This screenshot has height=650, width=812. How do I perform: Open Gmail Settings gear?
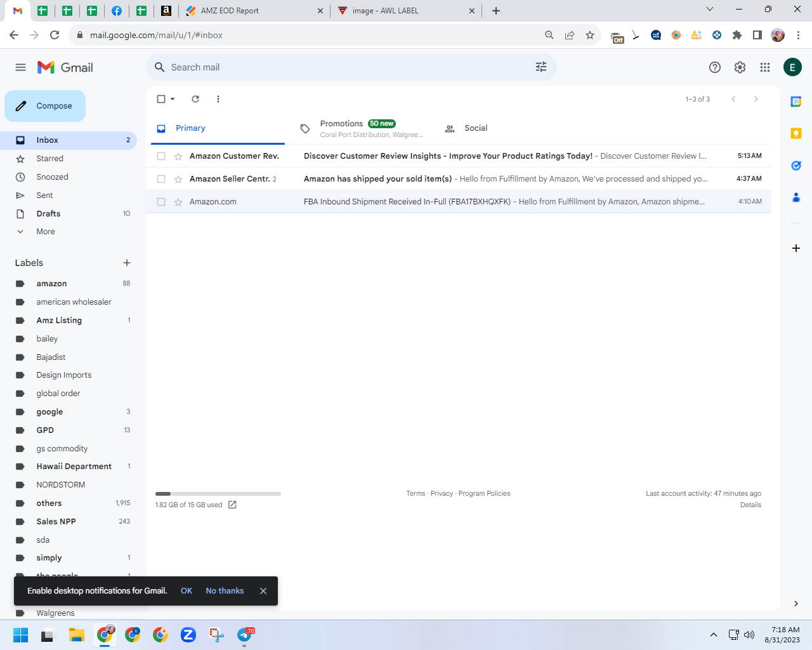(740, 67)
